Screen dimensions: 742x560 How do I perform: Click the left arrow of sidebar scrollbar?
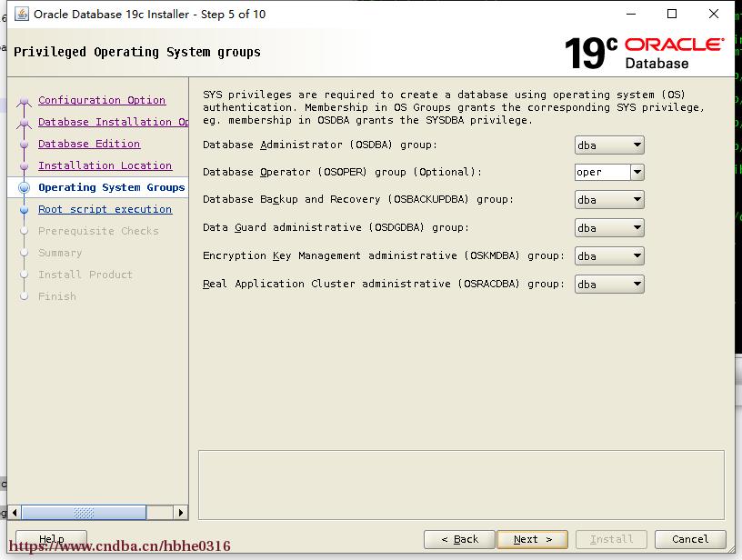tap(15, 512)
